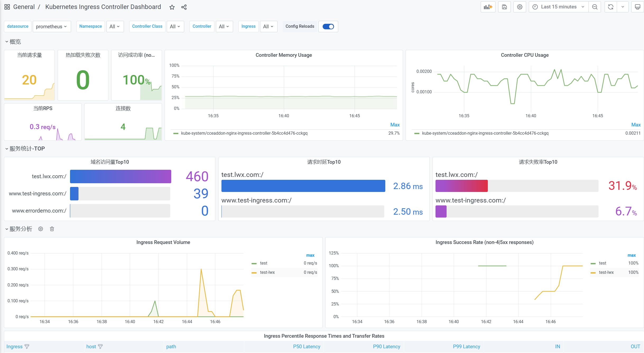Collapse the 服务分析 row
The height and width of the screenshot is (353, 644).
coord(19,229)
